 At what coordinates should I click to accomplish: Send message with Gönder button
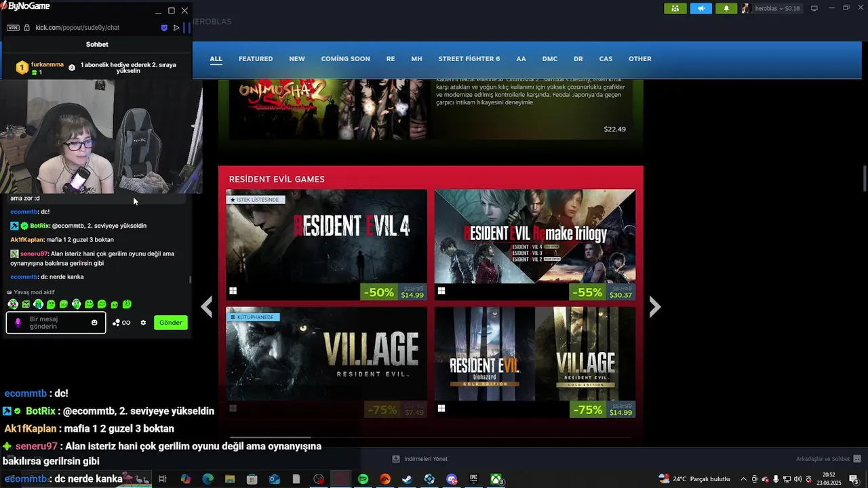(x=171, y=323)
